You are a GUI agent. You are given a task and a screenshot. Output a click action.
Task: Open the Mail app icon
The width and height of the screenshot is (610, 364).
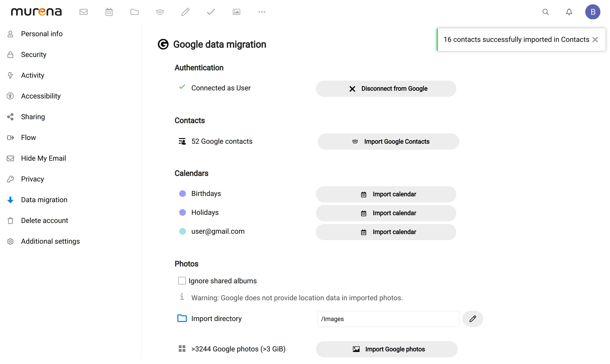tap(83, 12)
